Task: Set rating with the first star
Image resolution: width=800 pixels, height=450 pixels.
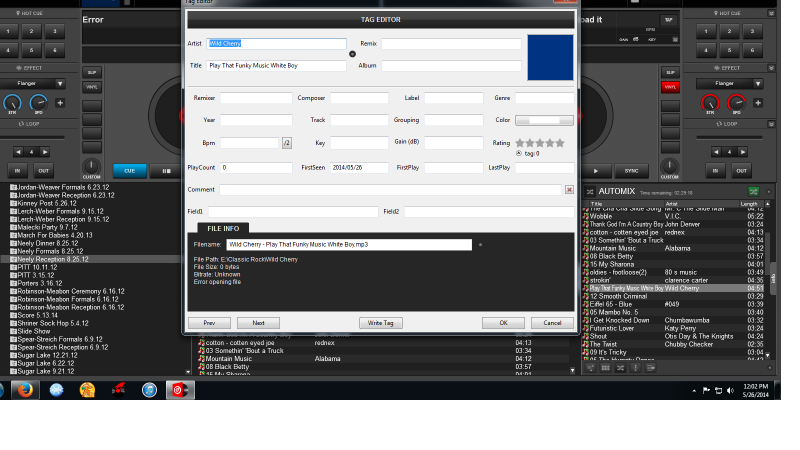Action: [x=520, y=143]
